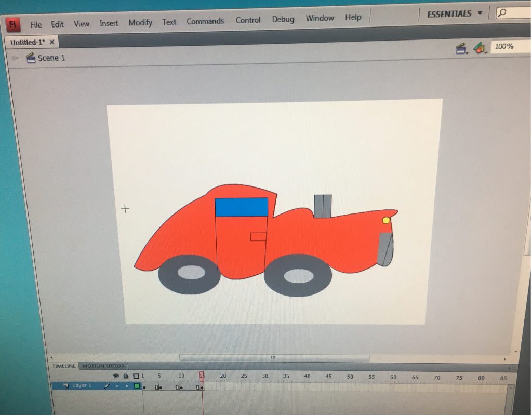This screenshot has width=532, height=415.
Task: Click the show/hide all layers eye icon
Action: click(116, 376)
